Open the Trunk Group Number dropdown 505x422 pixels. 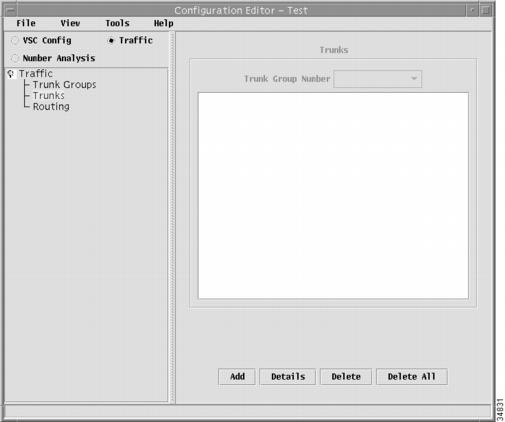point(378,79)
